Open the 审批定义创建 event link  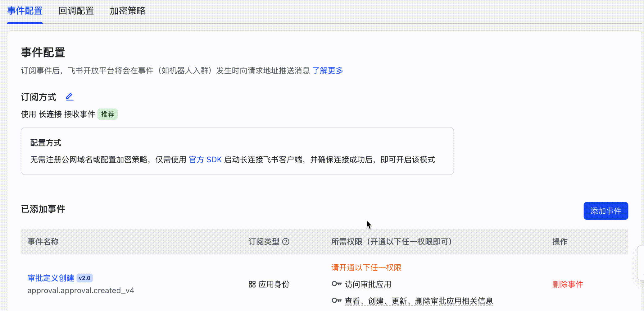click(51, 278)
